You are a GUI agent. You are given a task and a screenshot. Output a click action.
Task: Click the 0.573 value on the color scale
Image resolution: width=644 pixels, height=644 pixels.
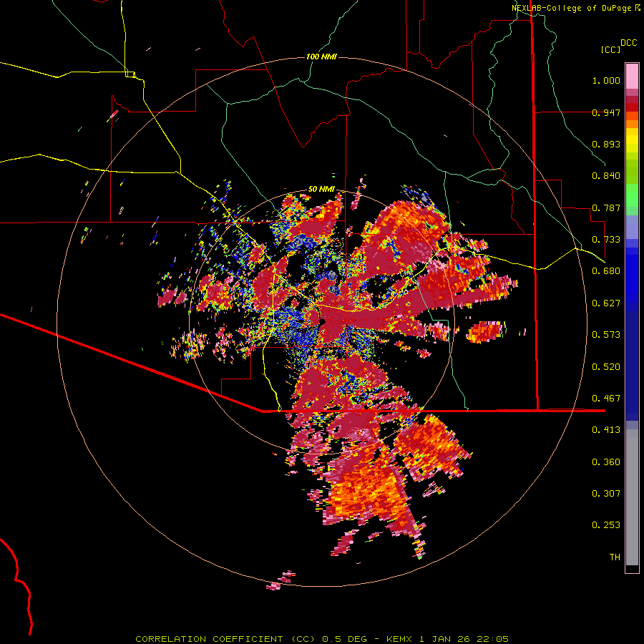pos(606,335)
